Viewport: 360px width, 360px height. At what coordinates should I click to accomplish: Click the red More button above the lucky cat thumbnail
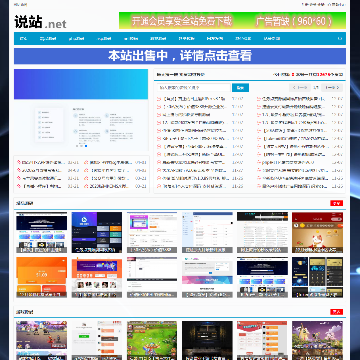pos(336,203)
